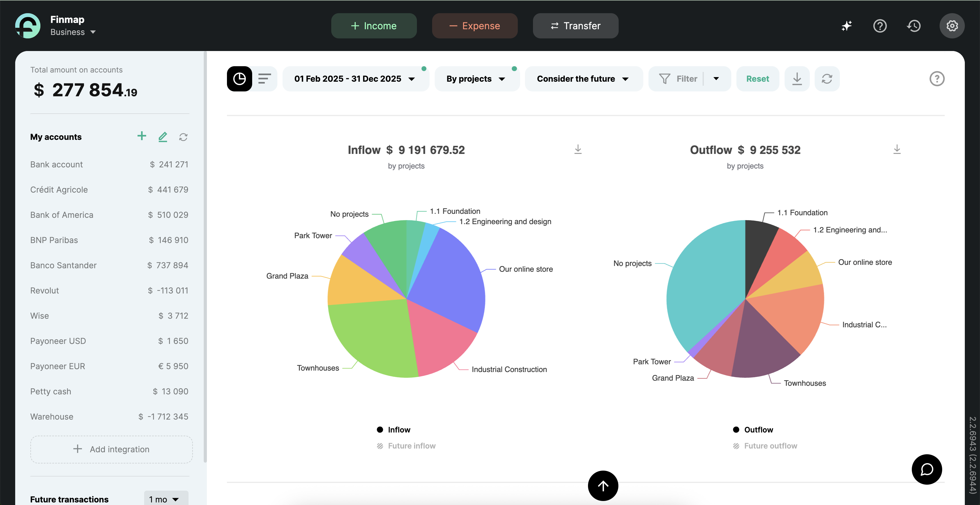Viewport: 980px width, 505px height.
Task: Switch to bar list chart view
Action: tap(264, 79)
